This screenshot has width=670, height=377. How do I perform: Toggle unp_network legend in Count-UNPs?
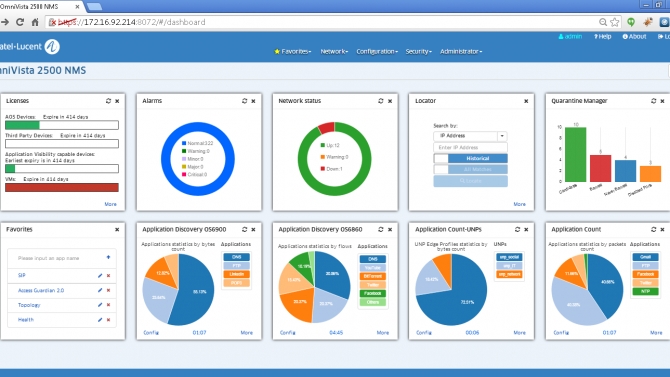pos(509,274)
